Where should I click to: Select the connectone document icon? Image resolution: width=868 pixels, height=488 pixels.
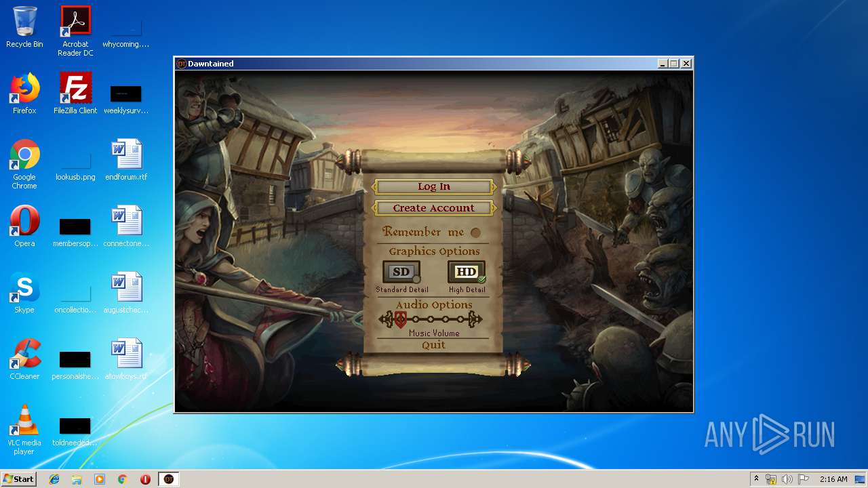pos(126,226)
